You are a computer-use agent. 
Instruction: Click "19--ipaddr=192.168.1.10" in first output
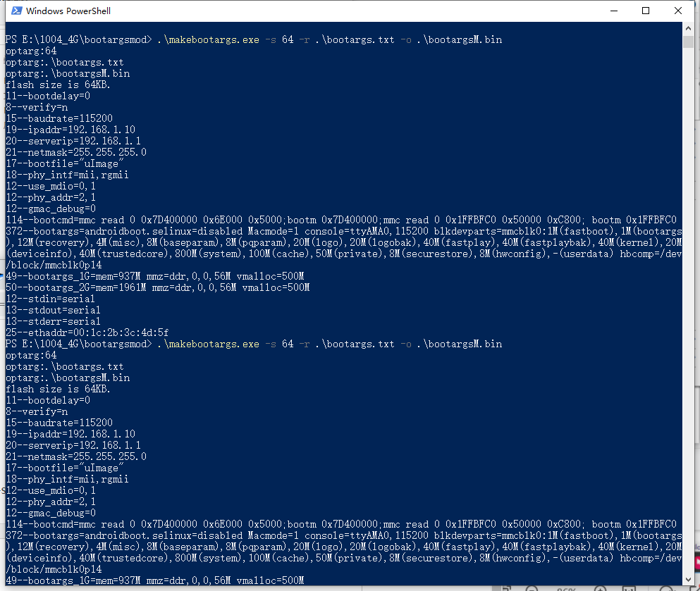click(70, 130)
